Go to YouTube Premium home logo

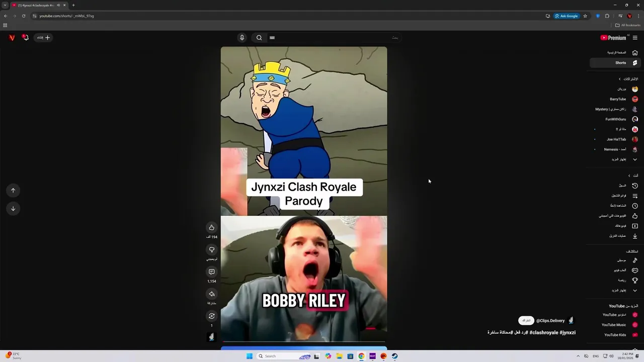[x=614, y=37]
